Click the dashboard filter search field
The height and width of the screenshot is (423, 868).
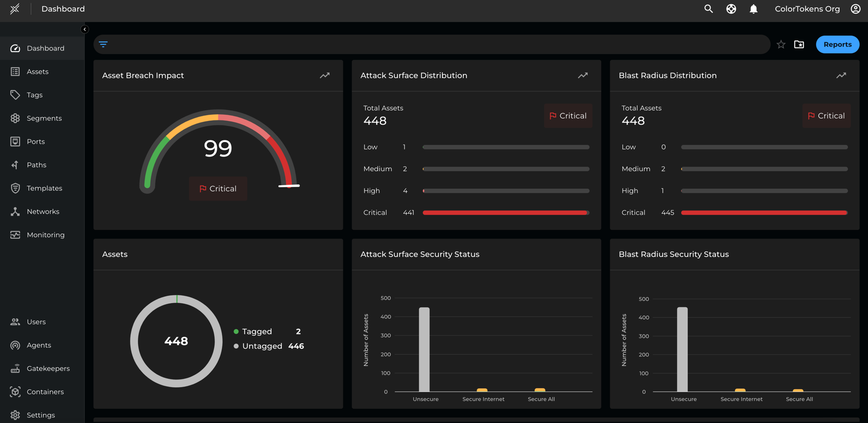(437, 45)
